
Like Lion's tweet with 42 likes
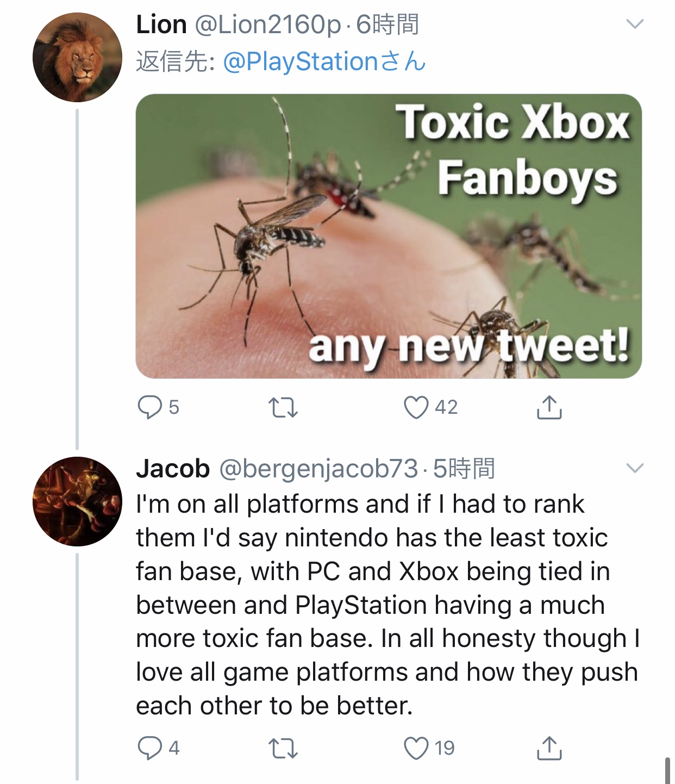click(416, 407)
